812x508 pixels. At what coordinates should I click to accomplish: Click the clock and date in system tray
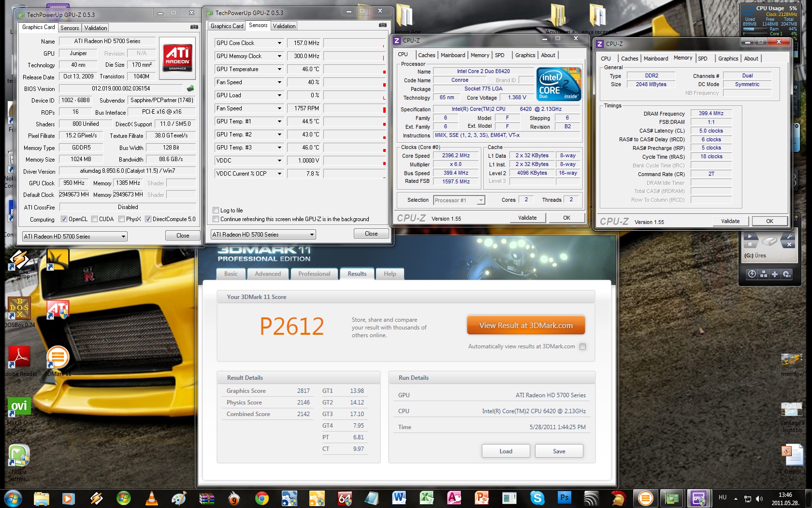coord(785,499)
